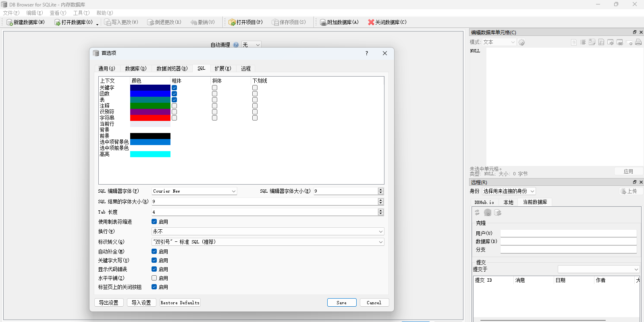Click the print icon in cell editor
This screenshot has width=644, height=322.
click(x=638, y=42)
